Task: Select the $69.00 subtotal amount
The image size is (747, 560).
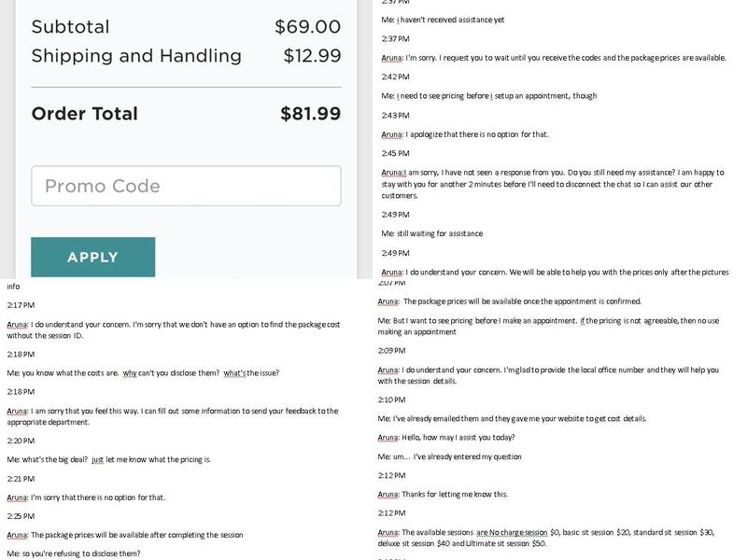Action: [x=307, y=27]
